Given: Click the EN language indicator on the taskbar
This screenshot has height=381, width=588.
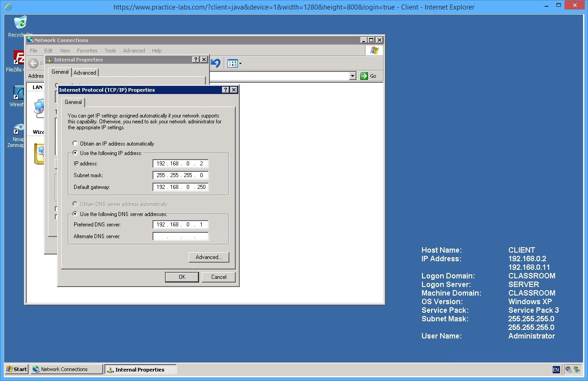Looking at the screenshot, I should point(555,369).
